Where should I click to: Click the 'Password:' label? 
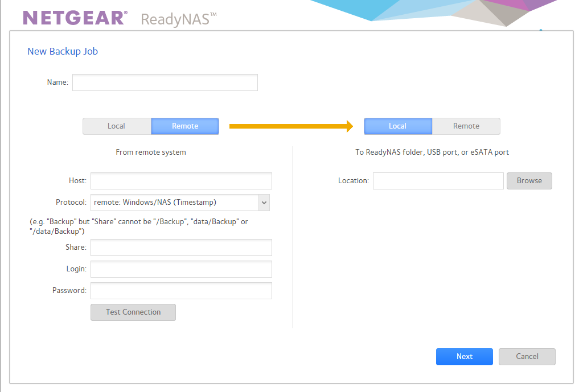tap(69, 291)
